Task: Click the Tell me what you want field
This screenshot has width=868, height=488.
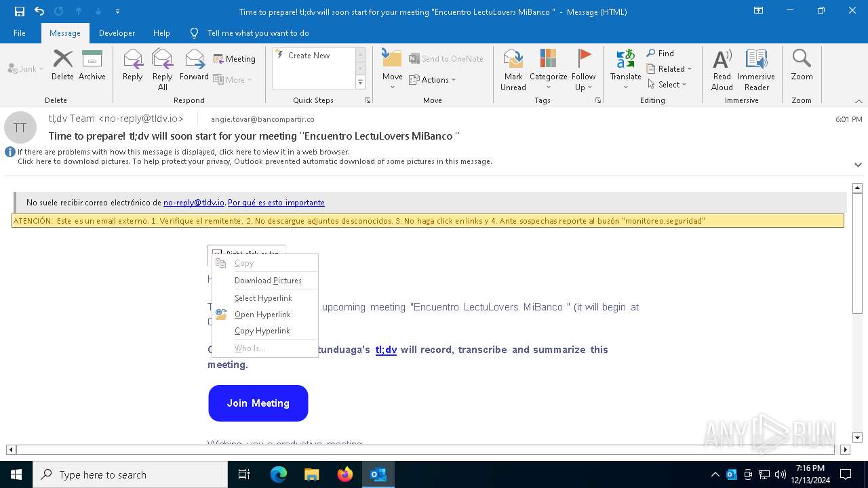Action: (258, 33)
